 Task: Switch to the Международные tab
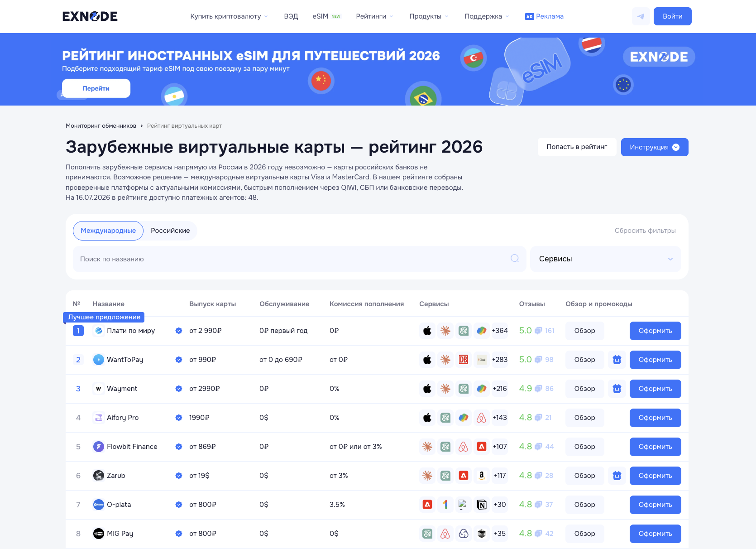pyautogui.click(x=108, y=231)
